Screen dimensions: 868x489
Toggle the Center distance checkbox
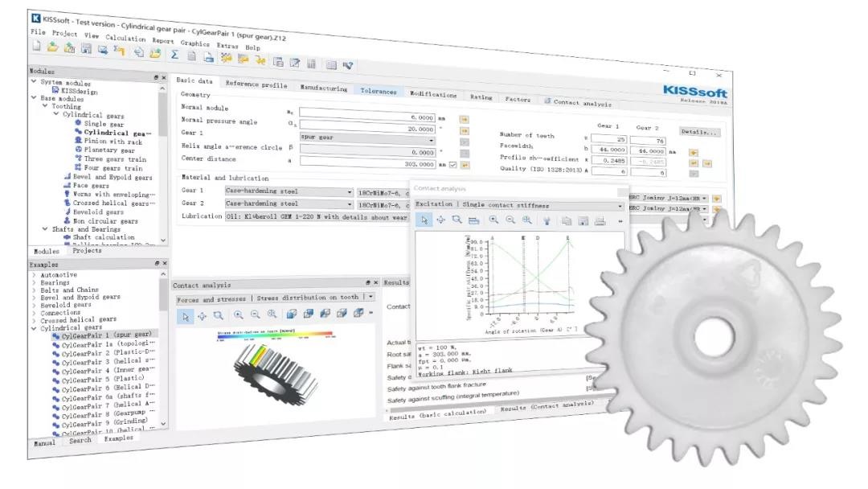pos(452,165)
